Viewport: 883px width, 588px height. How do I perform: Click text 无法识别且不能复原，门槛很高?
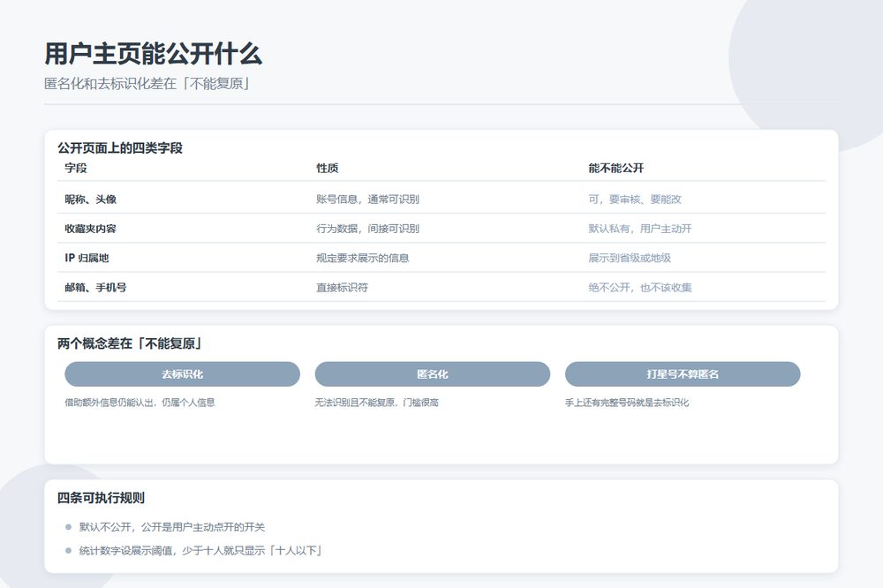click(x=377, y=403)
